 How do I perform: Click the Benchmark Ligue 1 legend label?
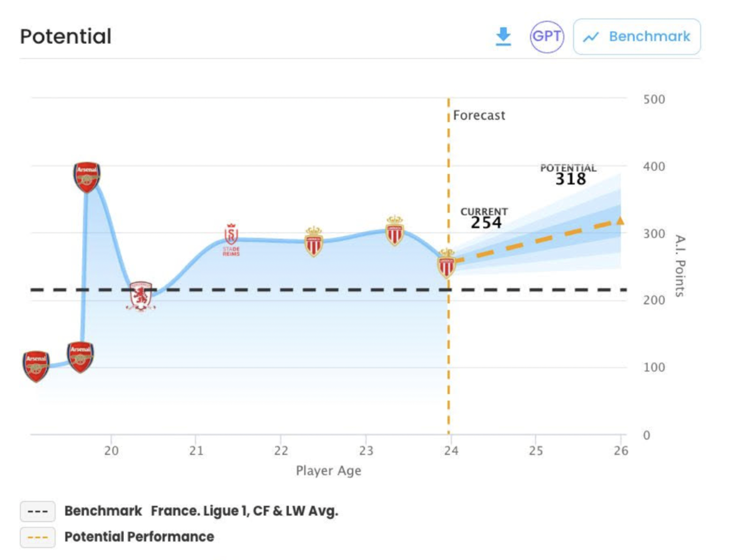tap(201, 511)
